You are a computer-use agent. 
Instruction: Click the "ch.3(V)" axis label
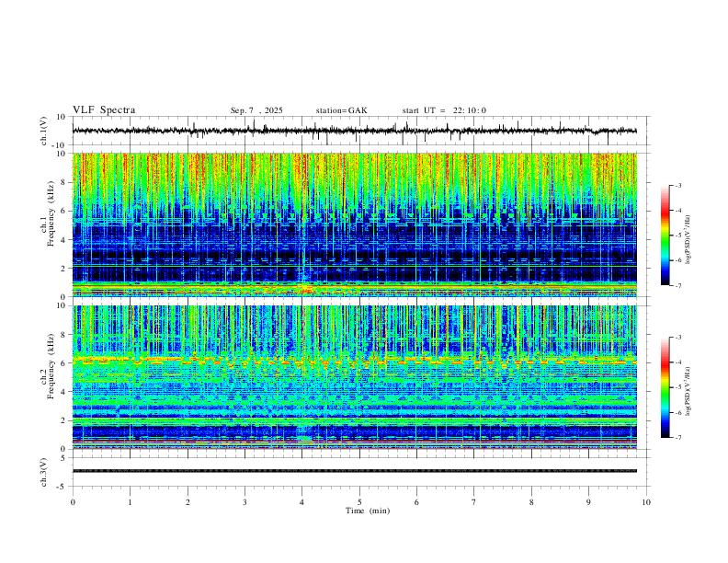44,472
